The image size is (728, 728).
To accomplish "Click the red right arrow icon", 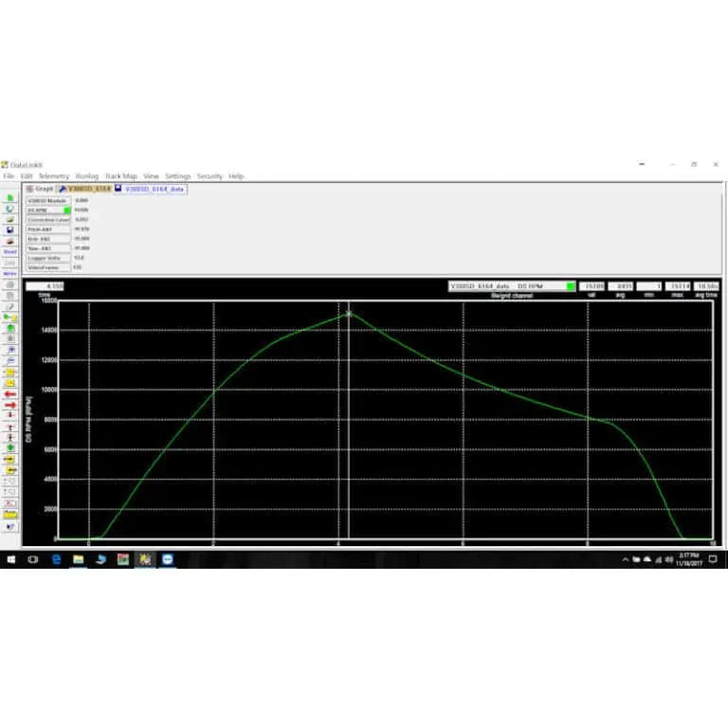I will (10, 405).
